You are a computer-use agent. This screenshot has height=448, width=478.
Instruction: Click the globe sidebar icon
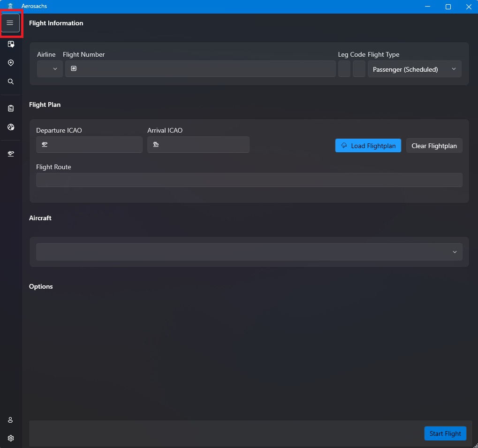tap(11, 127)
